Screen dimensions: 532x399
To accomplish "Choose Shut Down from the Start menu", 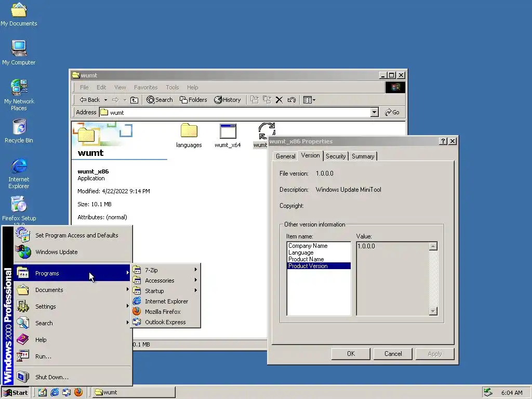I will click(73, 377).
